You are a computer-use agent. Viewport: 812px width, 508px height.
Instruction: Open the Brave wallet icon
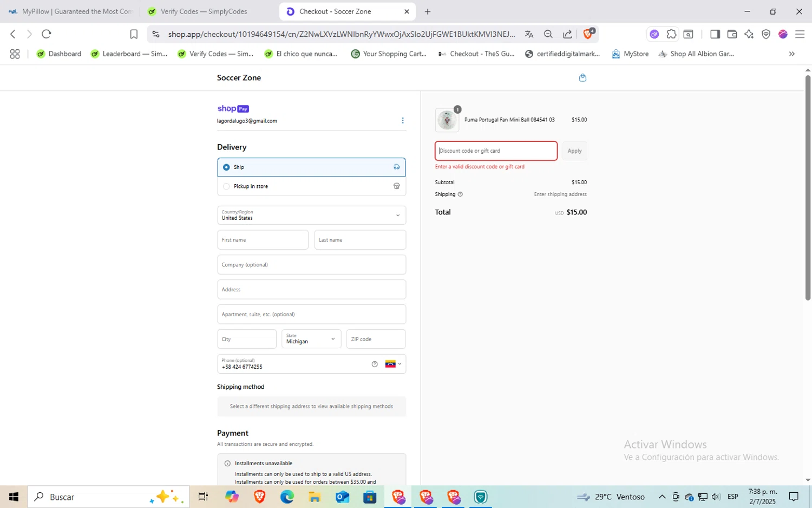[732, 34]
